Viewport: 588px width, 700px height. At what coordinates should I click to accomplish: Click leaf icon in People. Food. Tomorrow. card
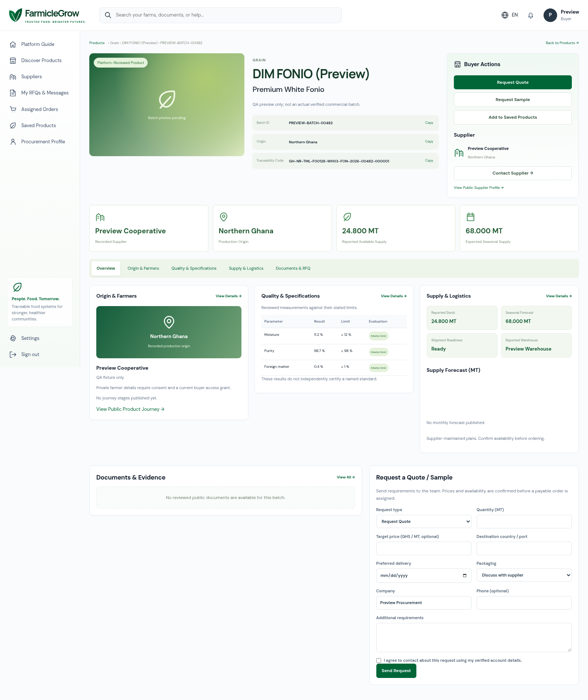tap(17, 287)
